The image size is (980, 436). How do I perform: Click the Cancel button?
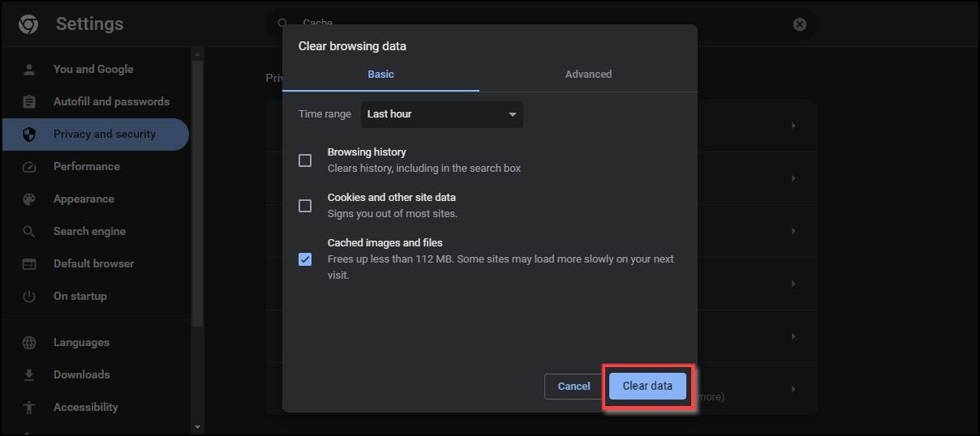coord(574,387)
